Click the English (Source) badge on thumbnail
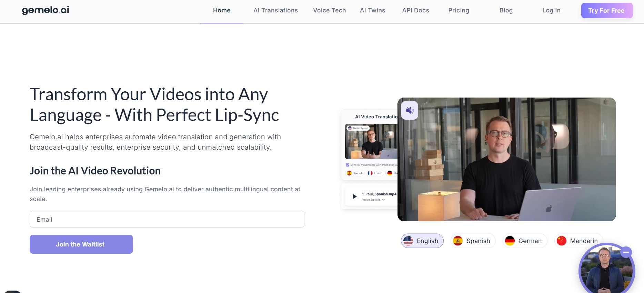This screenshot has height=293, width=644. pos(358,128)
